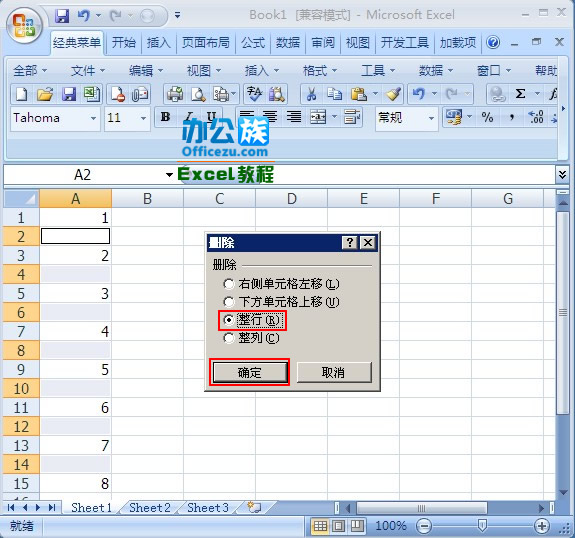Apply percent style format

click(x=487, y=117)
